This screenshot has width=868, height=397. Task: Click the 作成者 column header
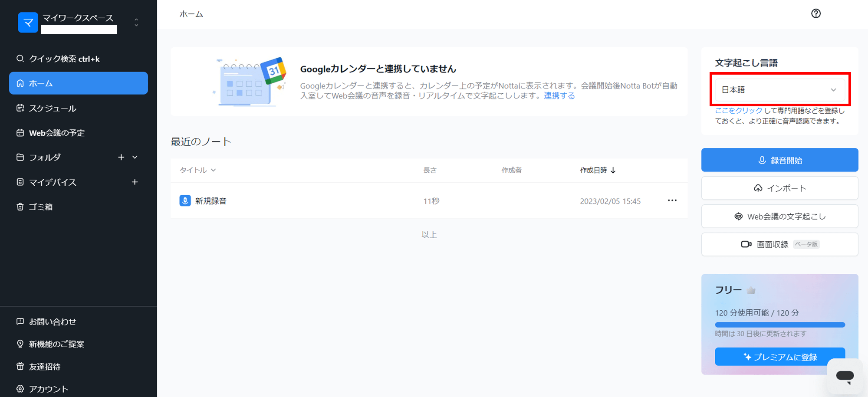click(x=512, y=170)
